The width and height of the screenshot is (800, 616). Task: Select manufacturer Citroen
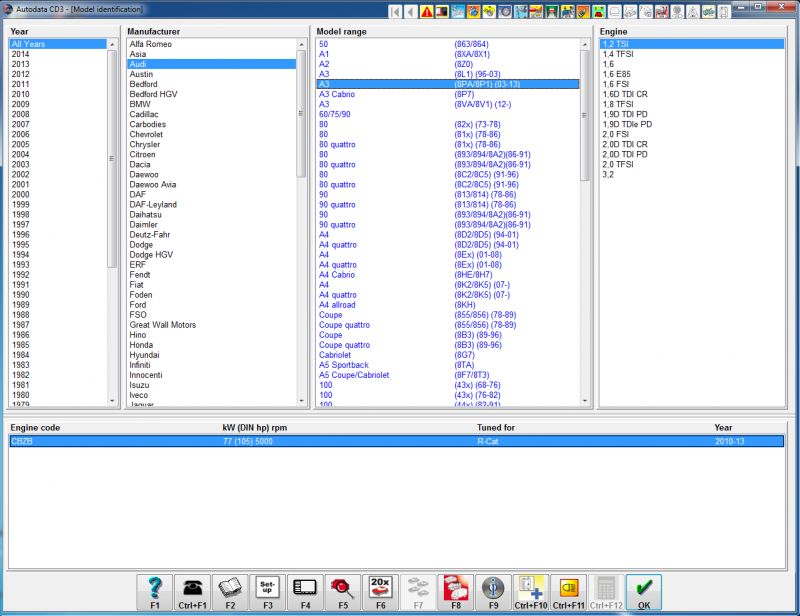tap(211, 155)
